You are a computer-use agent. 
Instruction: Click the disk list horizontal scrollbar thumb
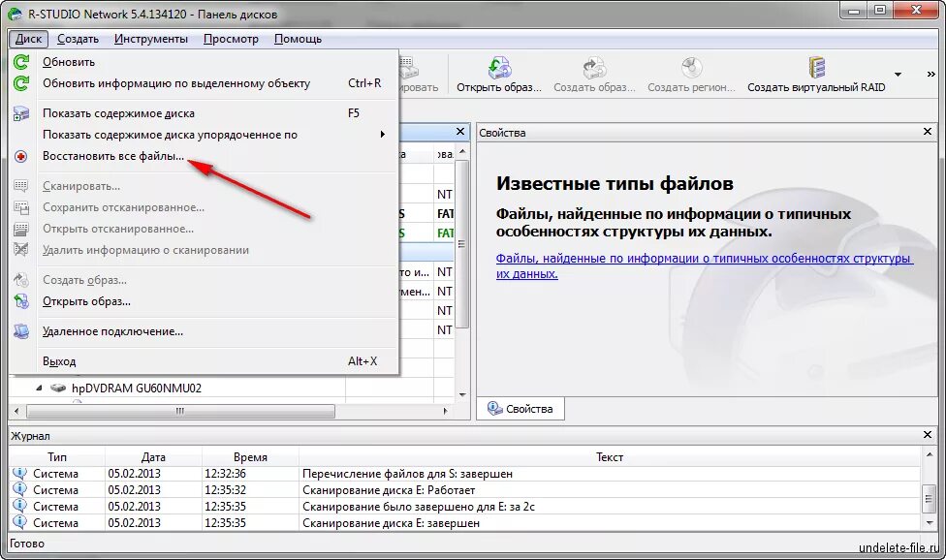click(x=180, y=411)
